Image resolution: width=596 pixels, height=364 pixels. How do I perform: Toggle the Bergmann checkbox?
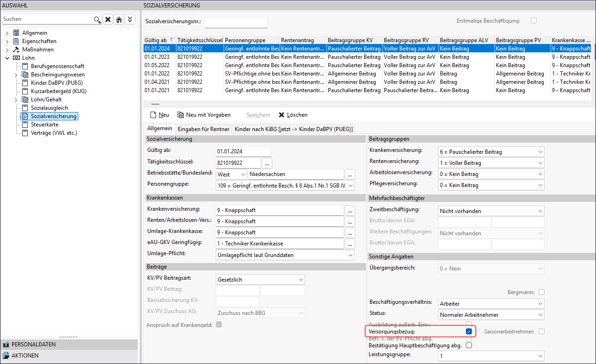click(x=541, y=292)
